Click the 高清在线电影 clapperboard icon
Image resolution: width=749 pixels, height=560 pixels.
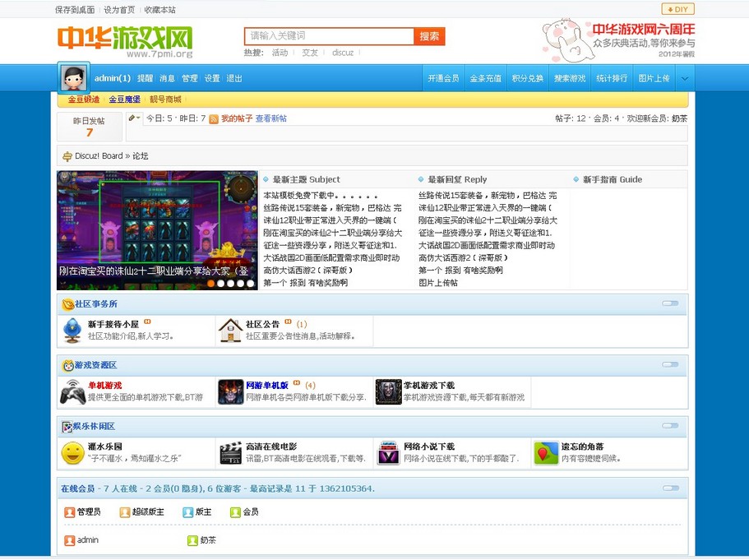pyautogui.click(x=231, y=453)
